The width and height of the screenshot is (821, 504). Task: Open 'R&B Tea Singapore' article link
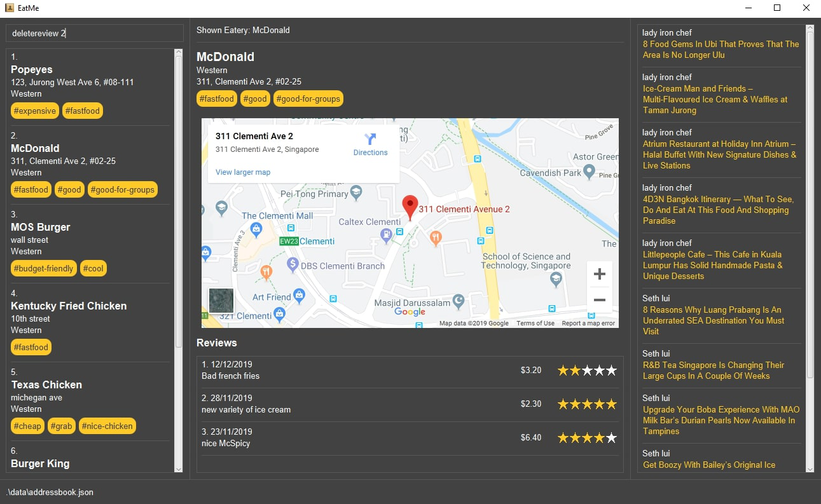714,371
